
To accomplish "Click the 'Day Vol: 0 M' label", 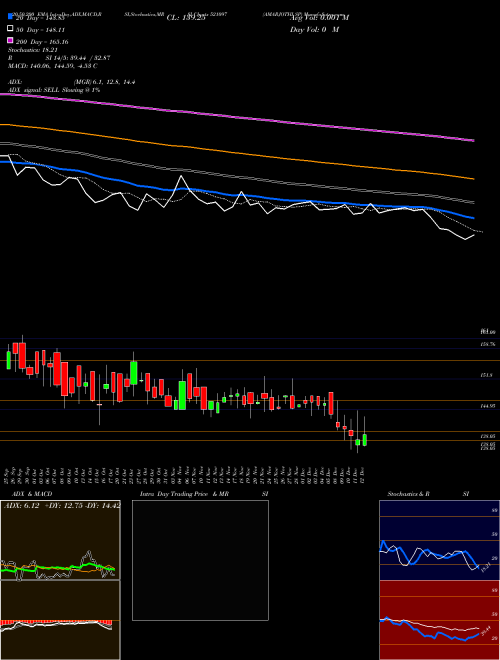I will pyautogui.click(x=314, y=29).
